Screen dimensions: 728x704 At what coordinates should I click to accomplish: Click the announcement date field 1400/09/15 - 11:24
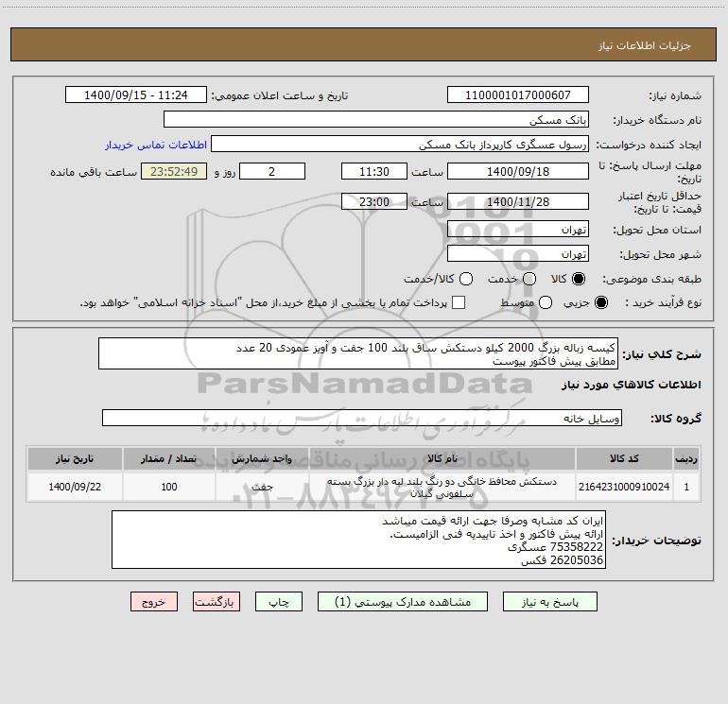(136, 94)
